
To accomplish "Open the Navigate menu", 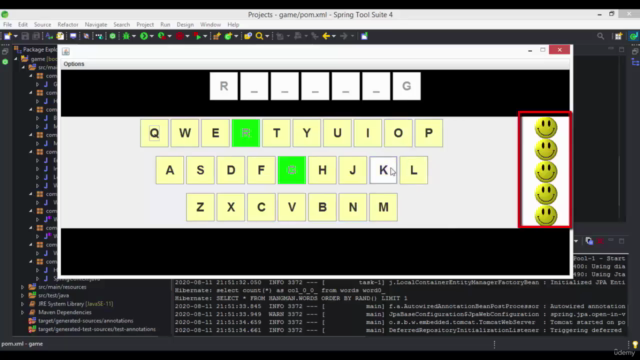I will (x=96, y=24).
